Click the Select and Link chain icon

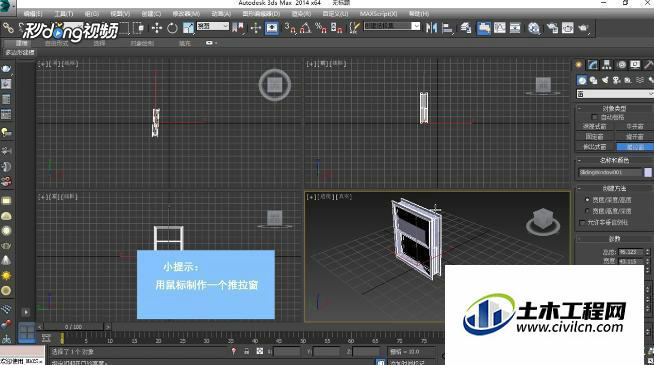[x=8, y=28]
